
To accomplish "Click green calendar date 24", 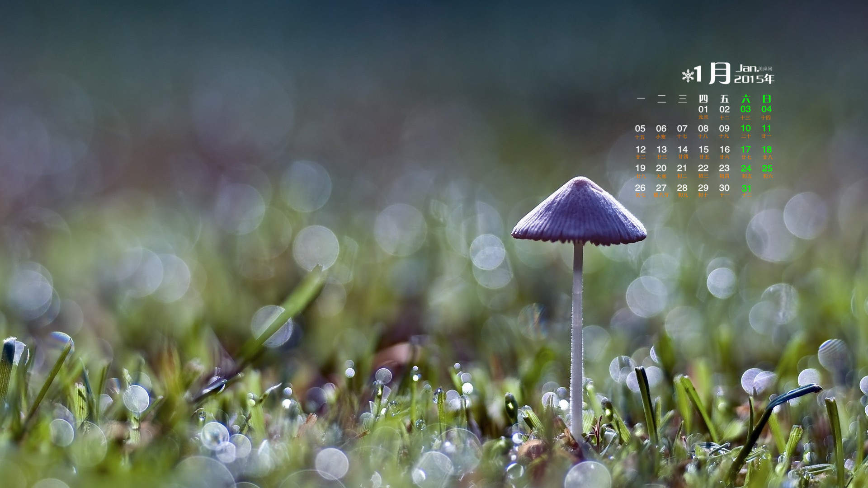I will click(746, 169).
